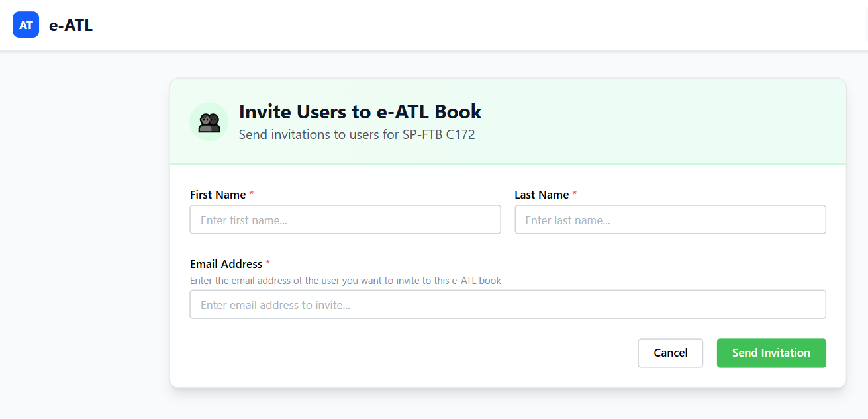This screenshot has width=868, height=419.
Task: Click the 'Invite Users to e-ATL Book' heading
Action: tap(360, 111)
